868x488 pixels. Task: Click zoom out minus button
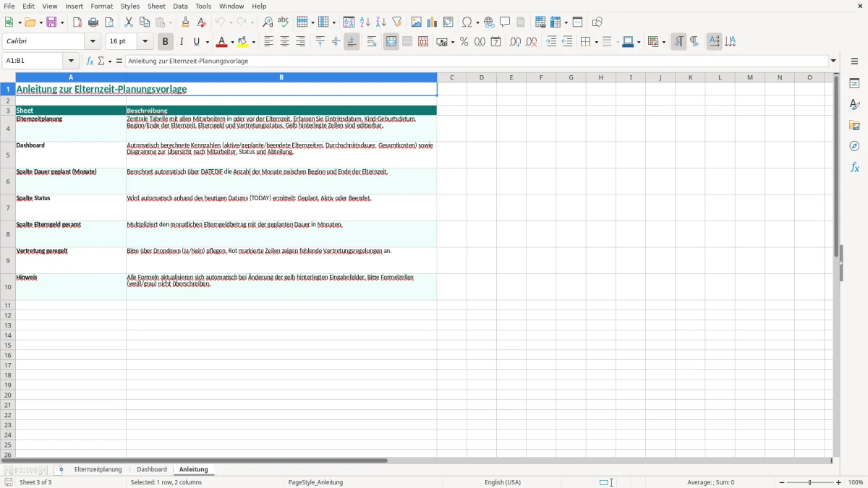[782, 482]
